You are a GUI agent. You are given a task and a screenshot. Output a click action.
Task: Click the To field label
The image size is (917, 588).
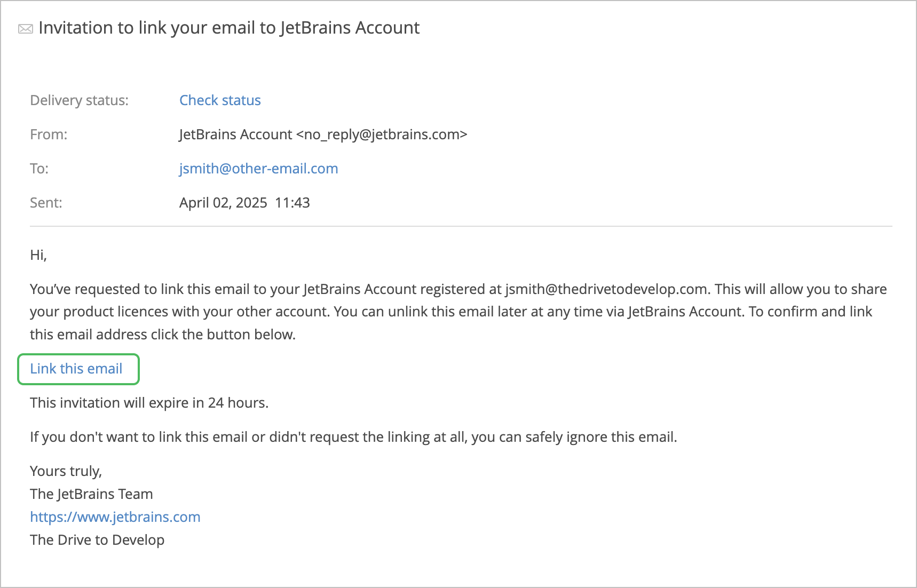(39, 169)
